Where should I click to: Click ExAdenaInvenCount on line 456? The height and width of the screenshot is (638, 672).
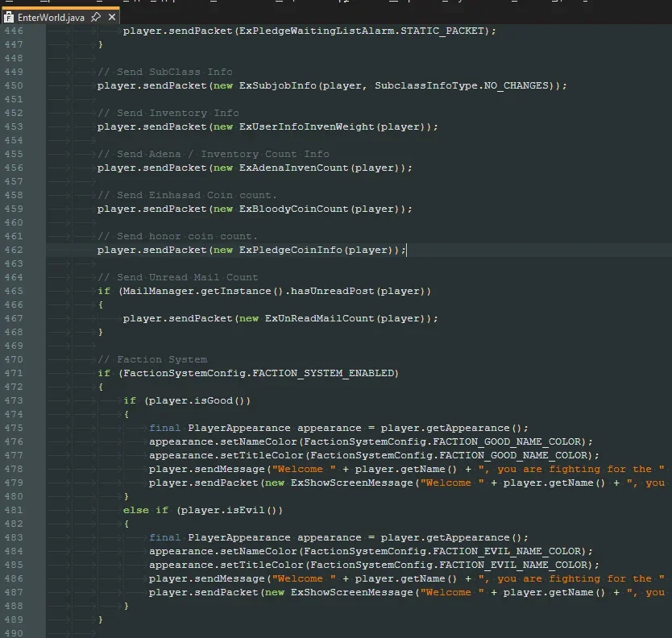(293, 168)
